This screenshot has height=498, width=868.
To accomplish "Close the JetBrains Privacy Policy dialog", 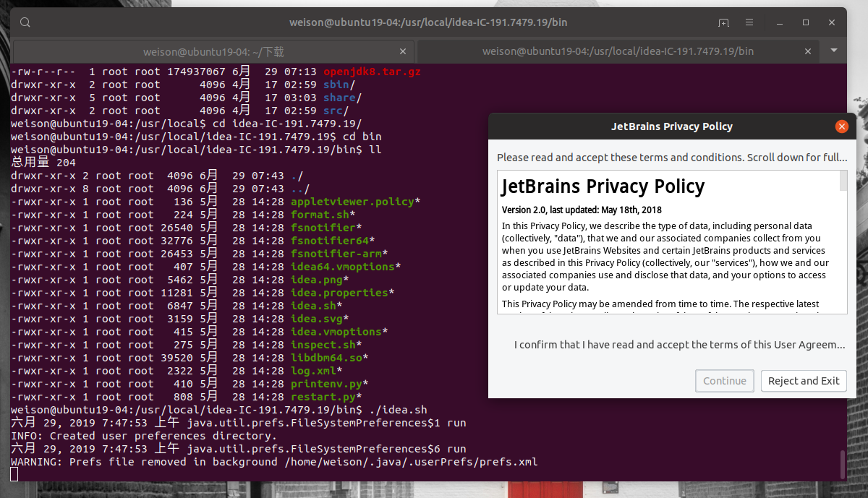I will point(841,126).
